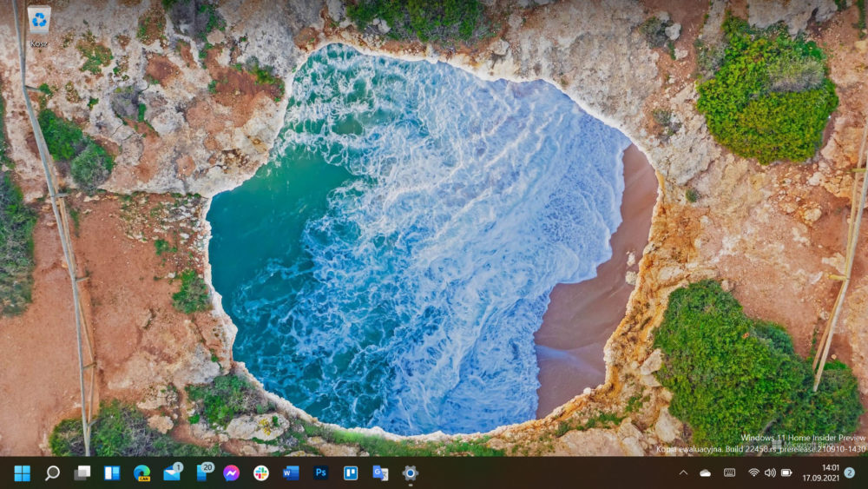Show hidden tray icons chevron
This screenshot has height=489, width=868.
pyautogui.click(x=683, y=473)
